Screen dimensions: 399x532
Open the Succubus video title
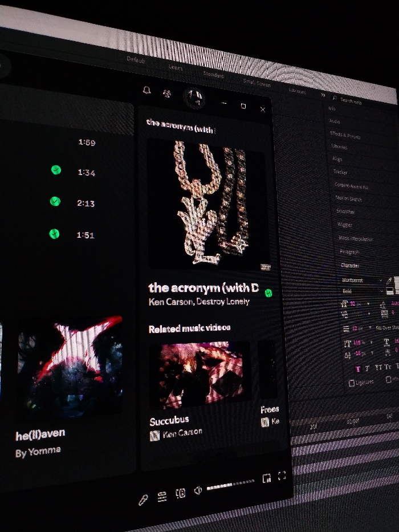click(169, 421)
